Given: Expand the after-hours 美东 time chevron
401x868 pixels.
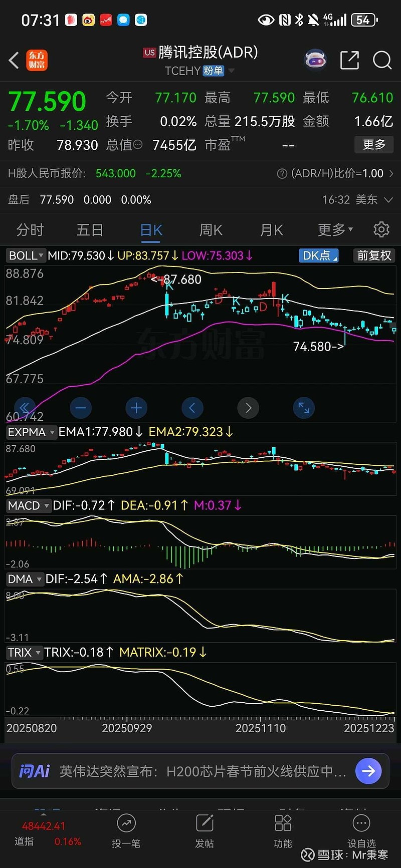Looking at the screenshot, I should tap(388, 200).
